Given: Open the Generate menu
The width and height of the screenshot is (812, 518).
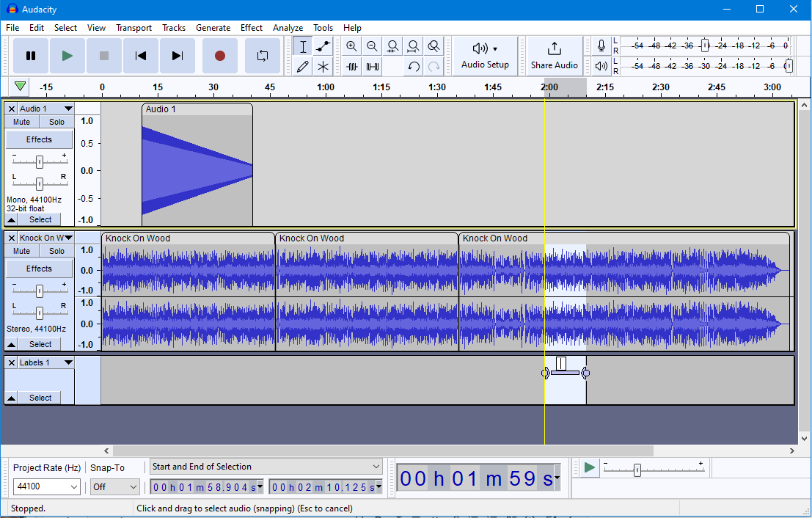Looking at the screenshot, I should 213,27.
